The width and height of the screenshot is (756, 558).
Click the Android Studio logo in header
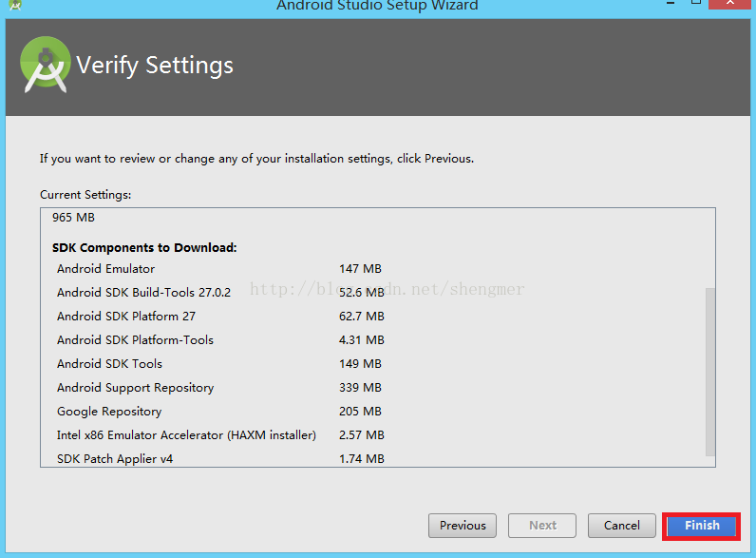pos(46,65)
